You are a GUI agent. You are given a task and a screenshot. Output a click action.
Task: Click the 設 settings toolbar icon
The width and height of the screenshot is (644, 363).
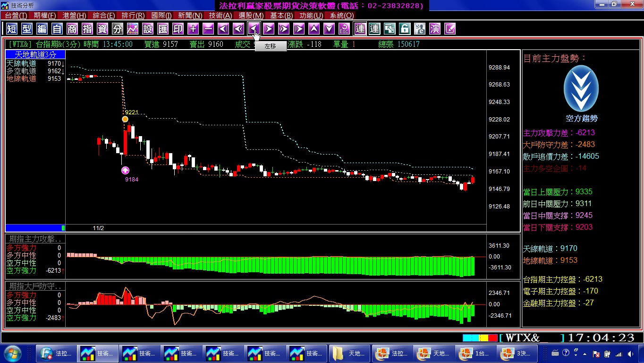pyautogui.click(x=148, y=29)
